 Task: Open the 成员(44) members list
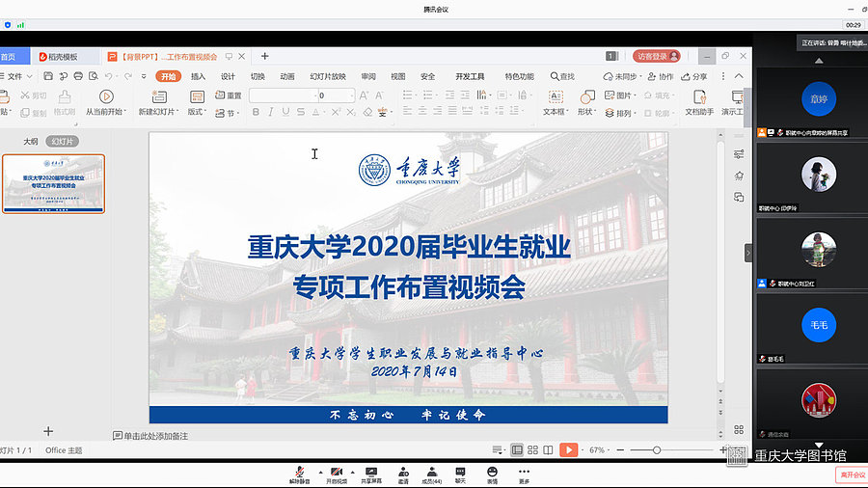coord(432,474)
